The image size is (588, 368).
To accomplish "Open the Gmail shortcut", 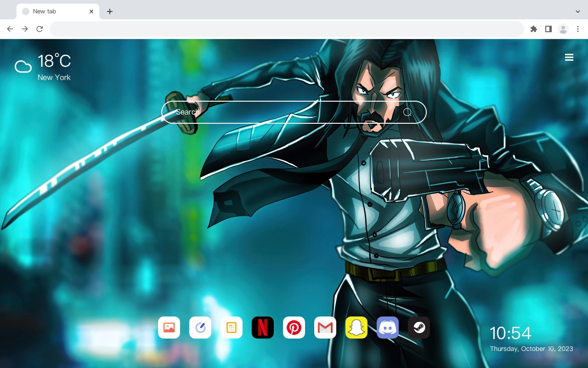I will click(325, 328).
